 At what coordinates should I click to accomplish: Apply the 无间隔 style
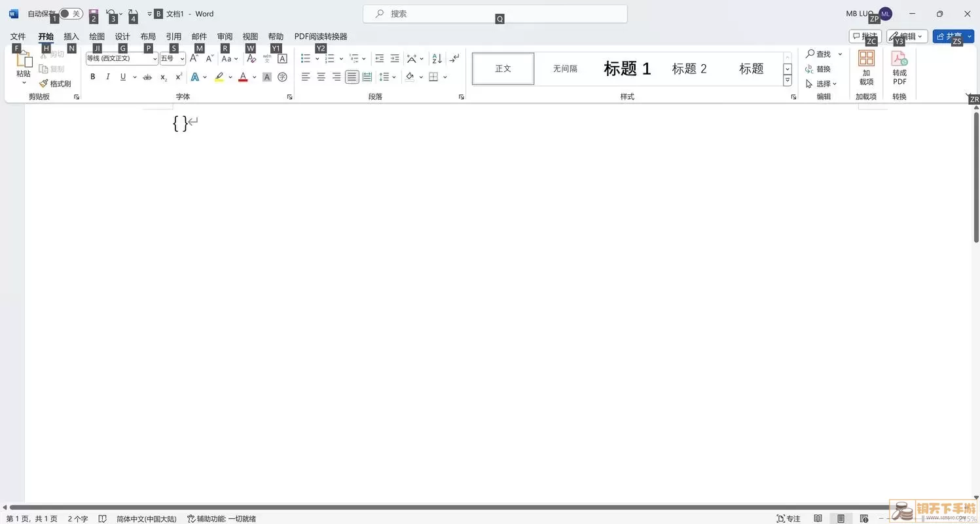pos(565,69)
